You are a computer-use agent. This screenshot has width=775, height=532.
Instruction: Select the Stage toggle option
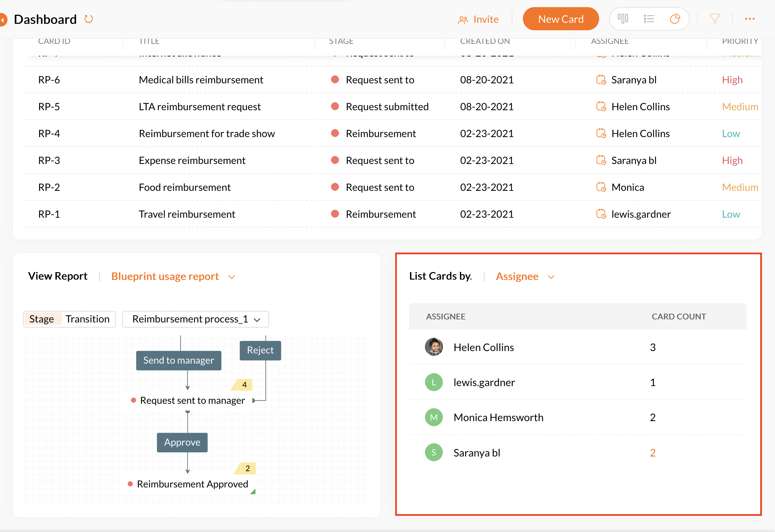coord(42,319)
